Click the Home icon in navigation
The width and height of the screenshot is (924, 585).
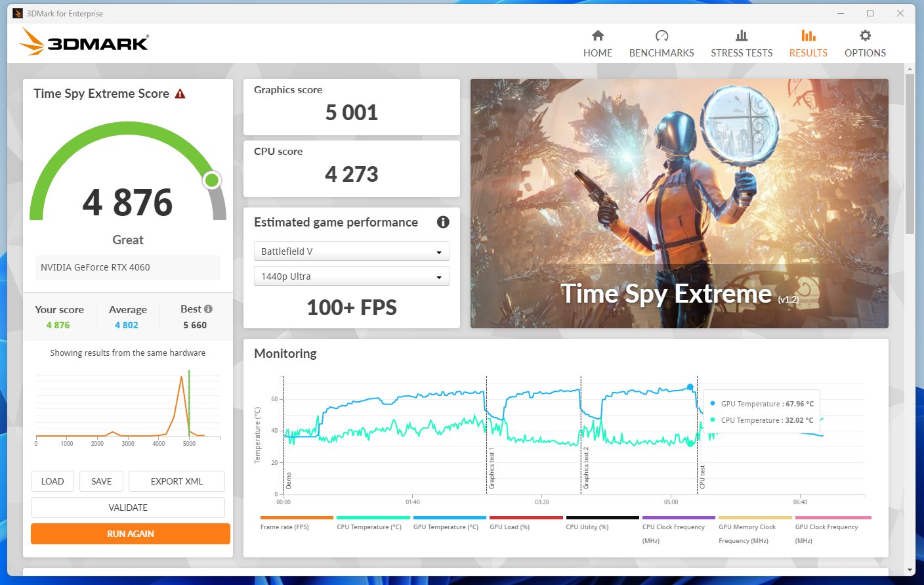[x=597, y=36]
